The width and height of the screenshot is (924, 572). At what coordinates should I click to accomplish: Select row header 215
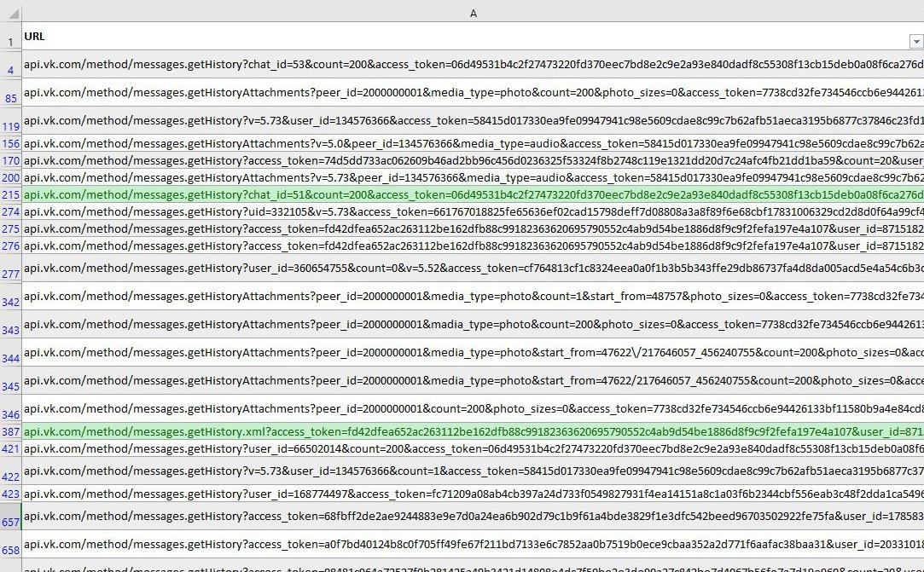[10, 194]
